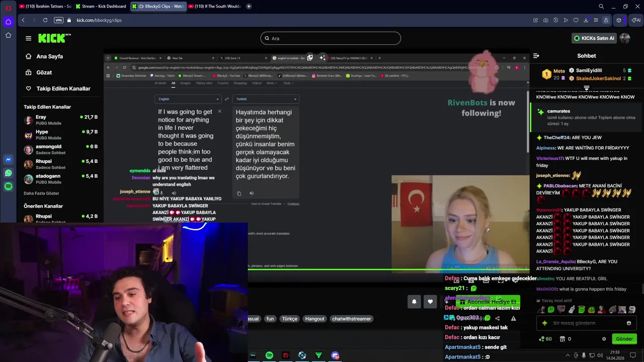Open the emoji picker in chat input
Image resolution: width=644 pixels, height=362 pixels.
tap(629, 323)
